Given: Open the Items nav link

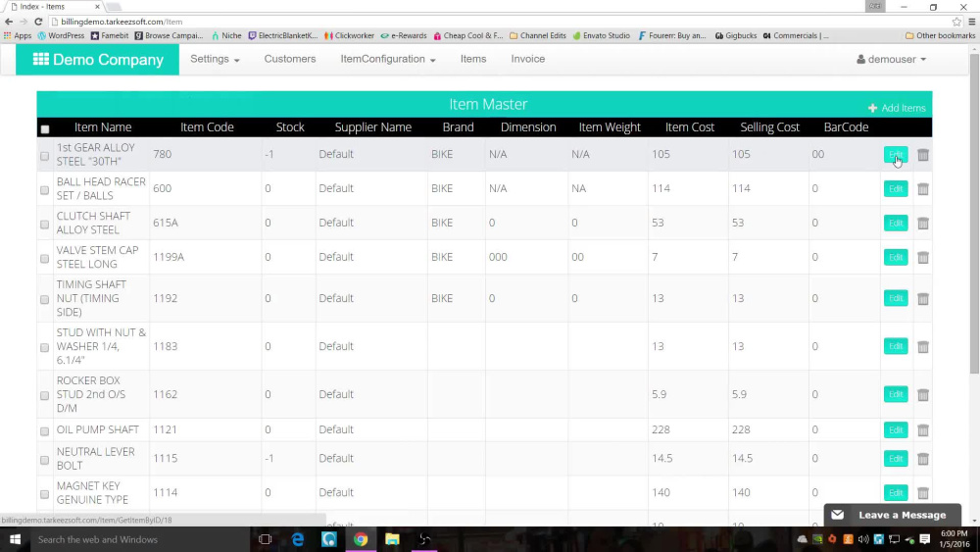Looking at the screenshot, I should pyautogui.click(x=473, y=59).
